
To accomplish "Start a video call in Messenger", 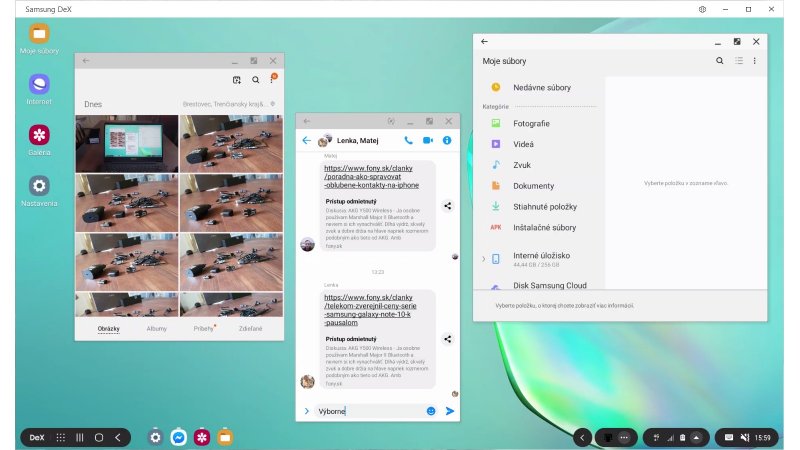I will pos(428,141).
